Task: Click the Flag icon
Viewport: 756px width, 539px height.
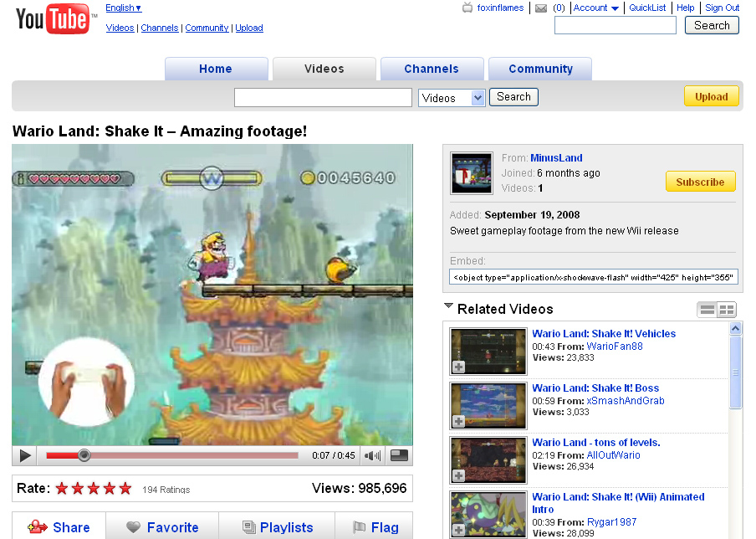Action: (360, 527)
